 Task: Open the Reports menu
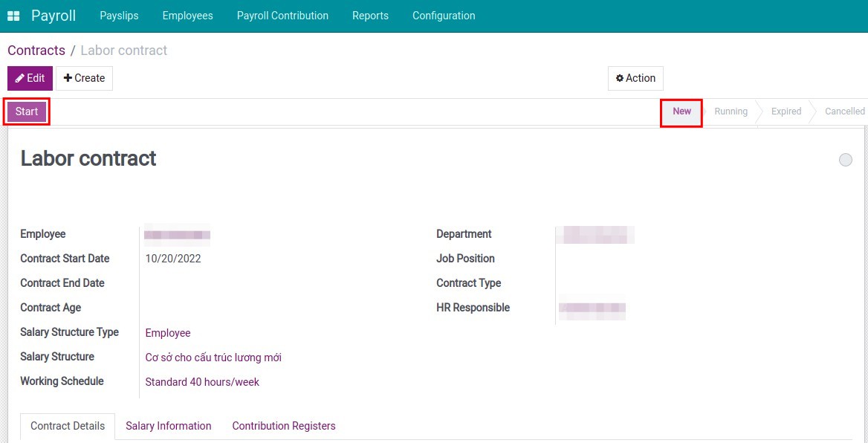370,16
